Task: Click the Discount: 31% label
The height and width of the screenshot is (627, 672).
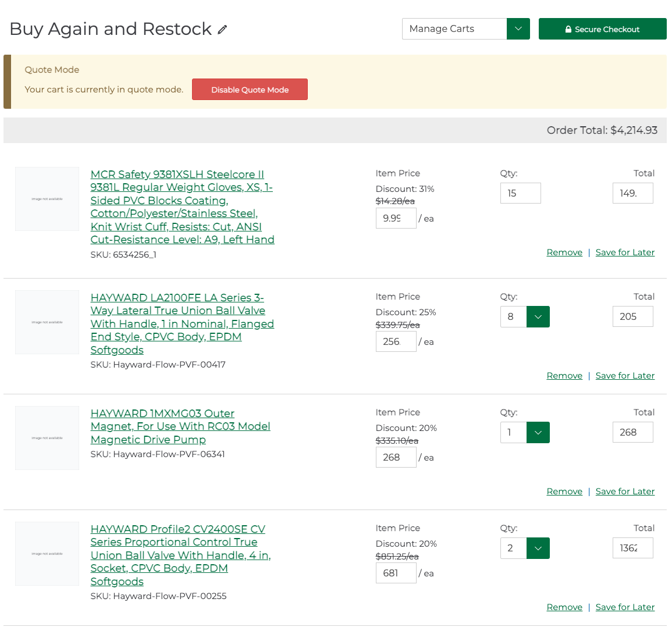Action: click(404, 189)
